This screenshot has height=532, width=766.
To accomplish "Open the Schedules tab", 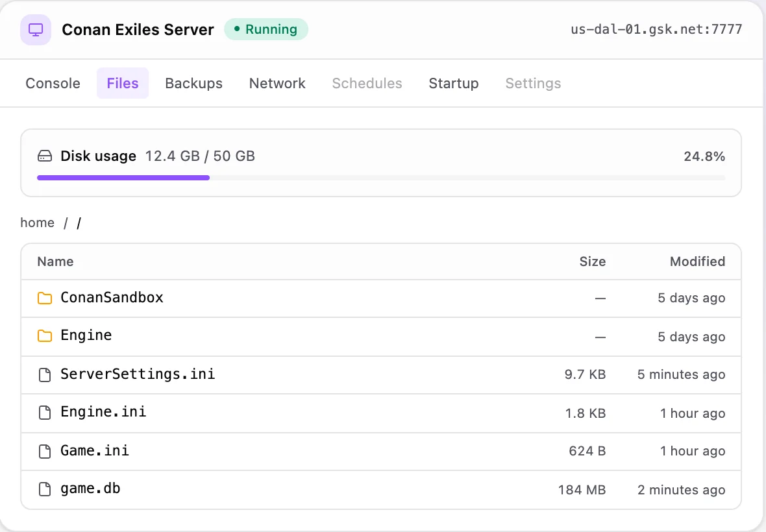I will [x=367, y=84].
